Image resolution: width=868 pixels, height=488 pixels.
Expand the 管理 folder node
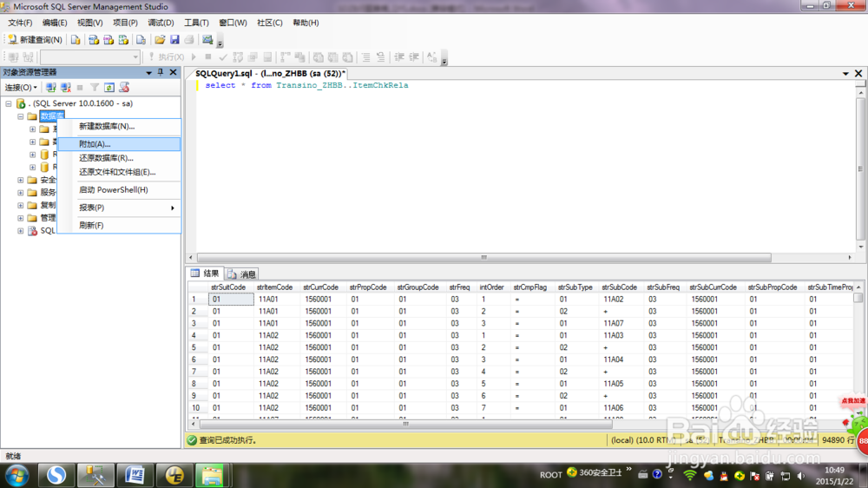[21, 218]
